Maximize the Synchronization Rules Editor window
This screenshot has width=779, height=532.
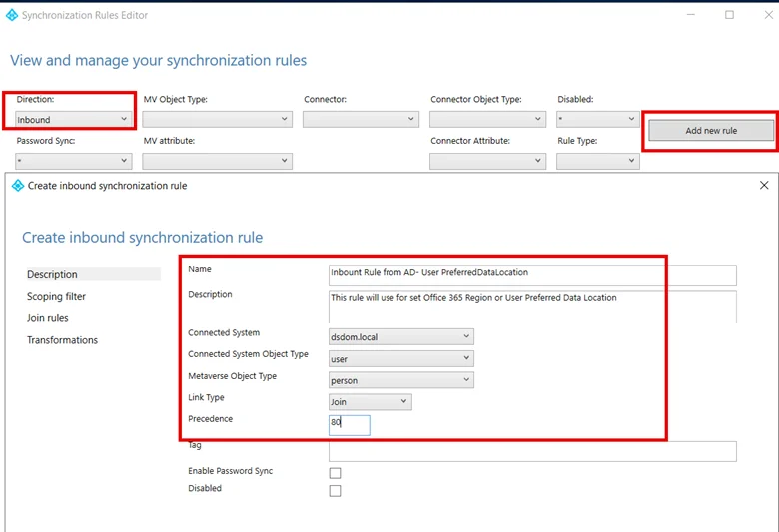coord(729,15)
